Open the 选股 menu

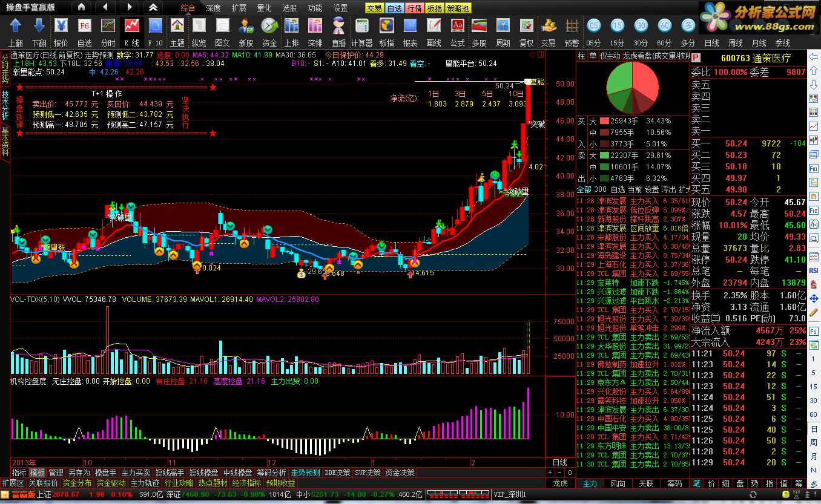point(289,8)
